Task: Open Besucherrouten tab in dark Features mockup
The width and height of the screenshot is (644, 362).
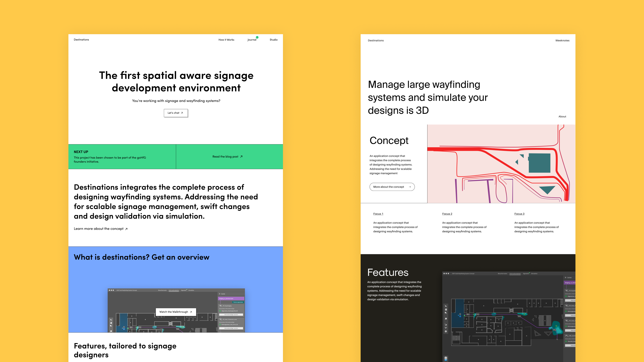Action: [x=503, y=274]
